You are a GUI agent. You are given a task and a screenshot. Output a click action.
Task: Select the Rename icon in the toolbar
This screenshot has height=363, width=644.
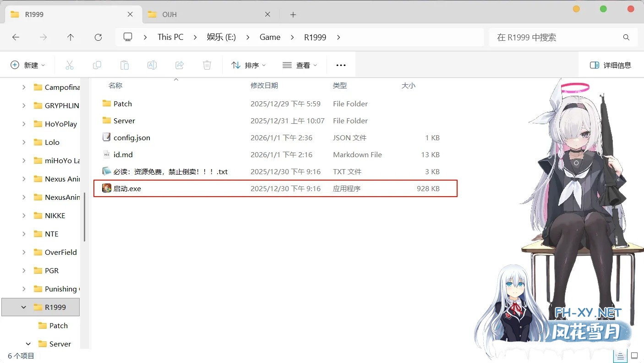[152, 65]
